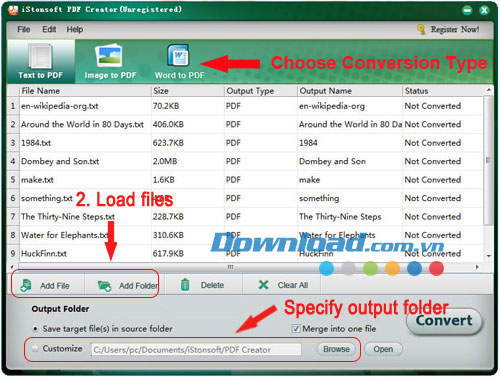This screenshot has height=379, width=500.
Task: Open the Help menu
Action: [75, 29]
